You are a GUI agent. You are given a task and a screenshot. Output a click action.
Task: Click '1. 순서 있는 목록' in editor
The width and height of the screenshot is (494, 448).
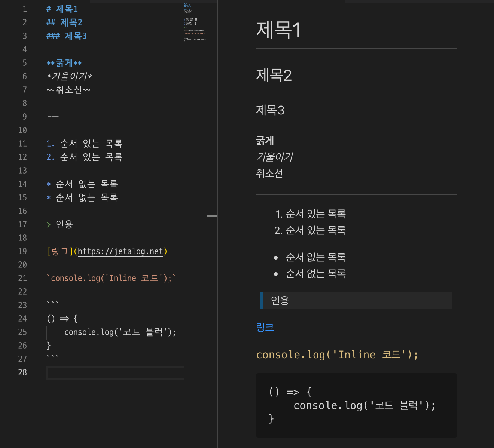click(x=85, y=144)
